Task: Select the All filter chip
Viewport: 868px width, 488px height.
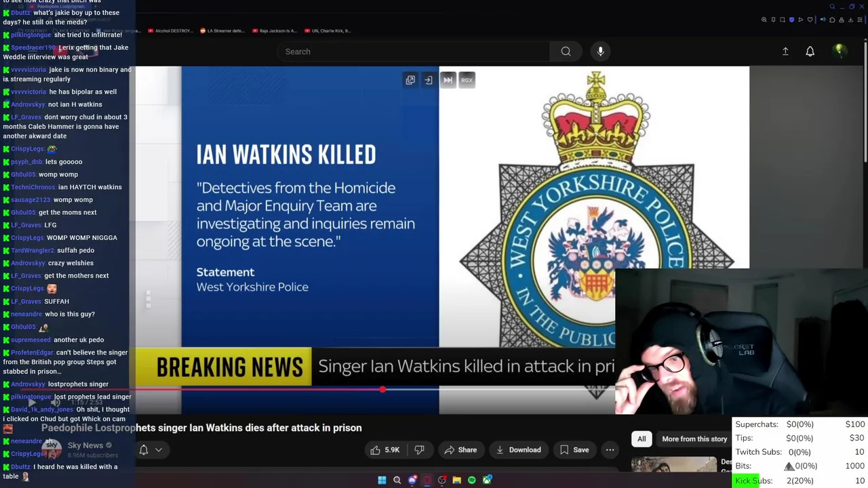Action: (x=642, y=439)
